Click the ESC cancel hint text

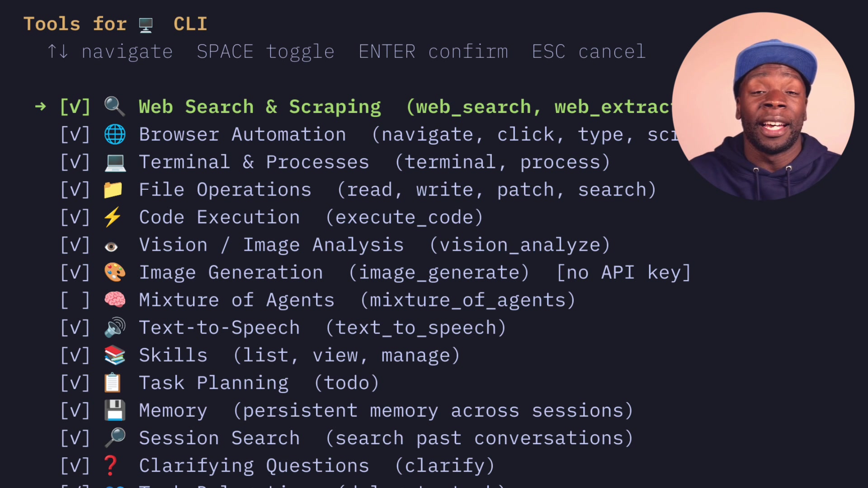pos(588,51)
